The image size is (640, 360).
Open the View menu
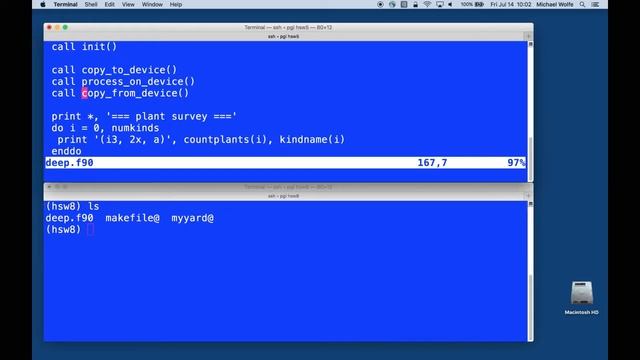(x=128, y=4)
